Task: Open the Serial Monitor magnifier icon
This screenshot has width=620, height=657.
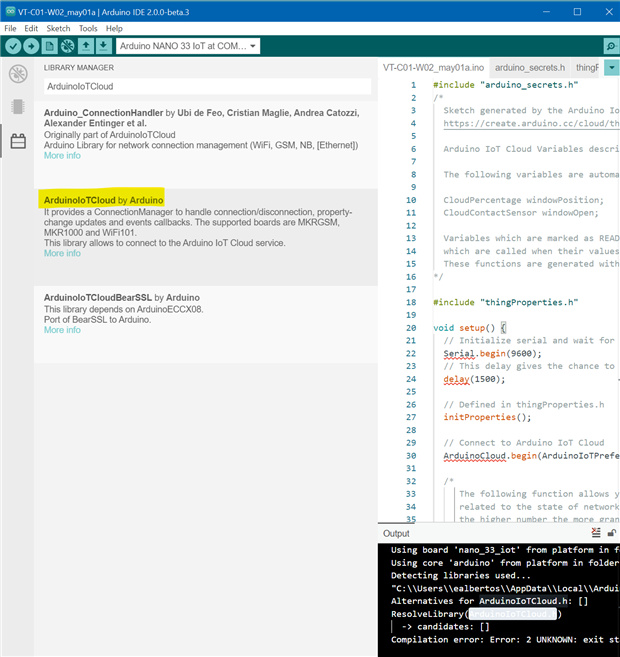Action: pyautogui.click(x=610, y=46)
